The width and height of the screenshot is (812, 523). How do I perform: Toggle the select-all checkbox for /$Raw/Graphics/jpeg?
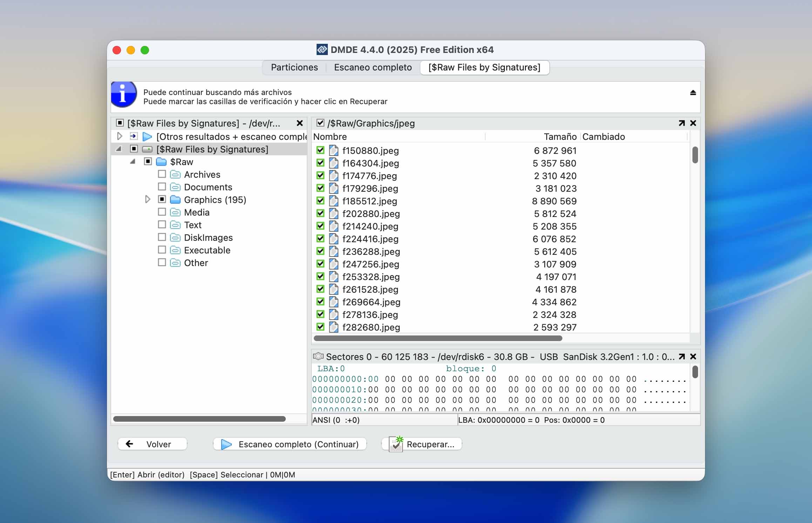point(320,123)
